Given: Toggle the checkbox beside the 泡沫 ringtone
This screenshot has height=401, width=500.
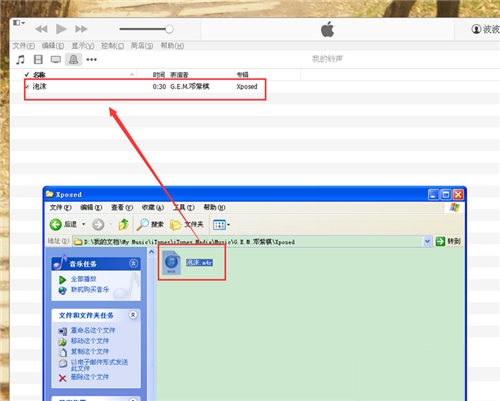Looking at the screenshot, I should click(x=27, y=87).
